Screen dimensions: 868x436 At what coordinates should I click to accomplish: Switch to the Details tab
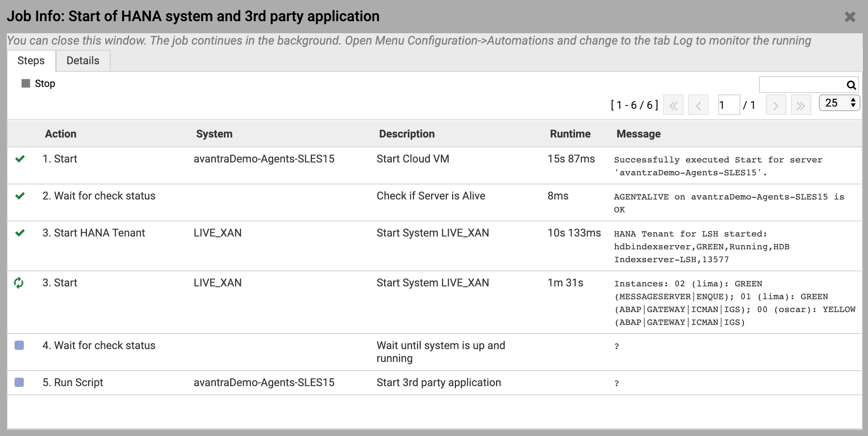click(83, 61)
